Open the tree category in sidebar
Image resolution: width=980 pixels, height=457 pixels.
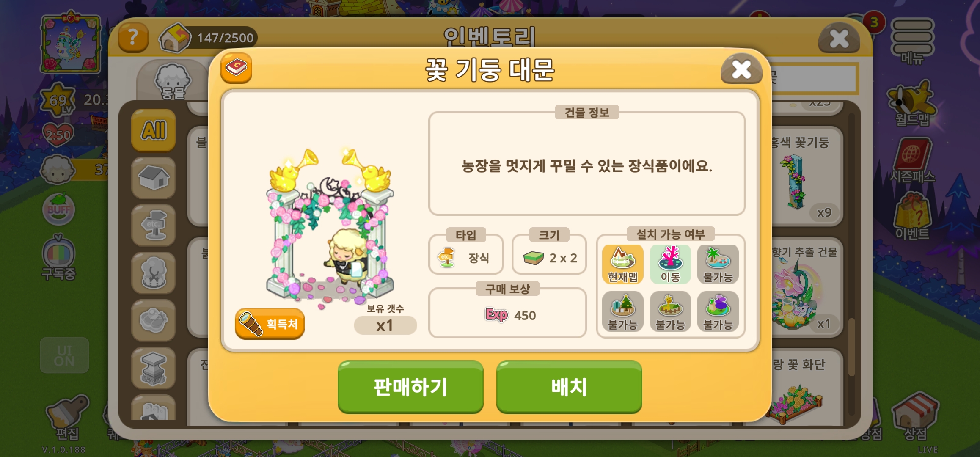pos(154,273)
